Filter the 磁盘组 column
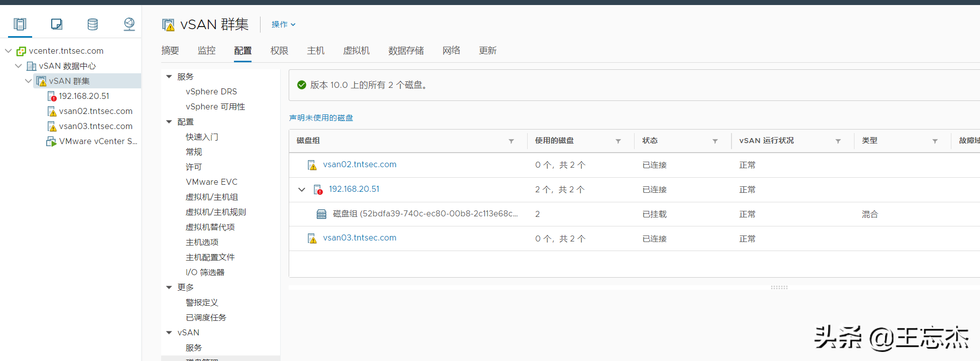980x361 pixels. click(x=511, y=141)
